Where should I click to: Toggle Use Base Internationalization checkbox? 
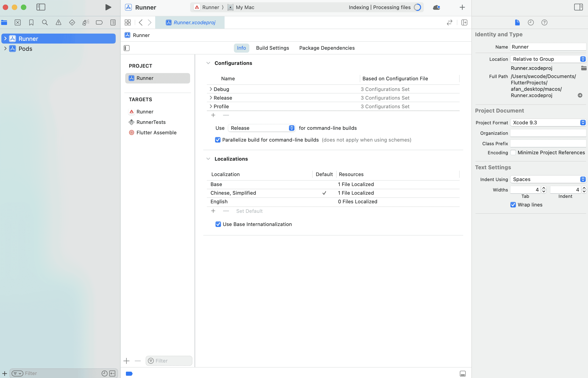(x=218, y=224)
